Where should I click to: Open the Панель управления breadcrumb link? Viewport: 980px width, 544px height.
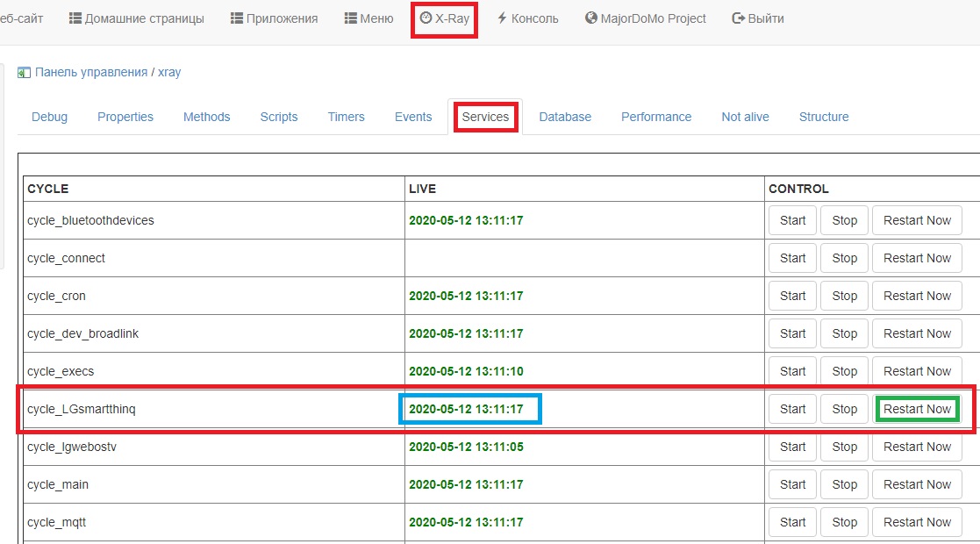point(91,73)
